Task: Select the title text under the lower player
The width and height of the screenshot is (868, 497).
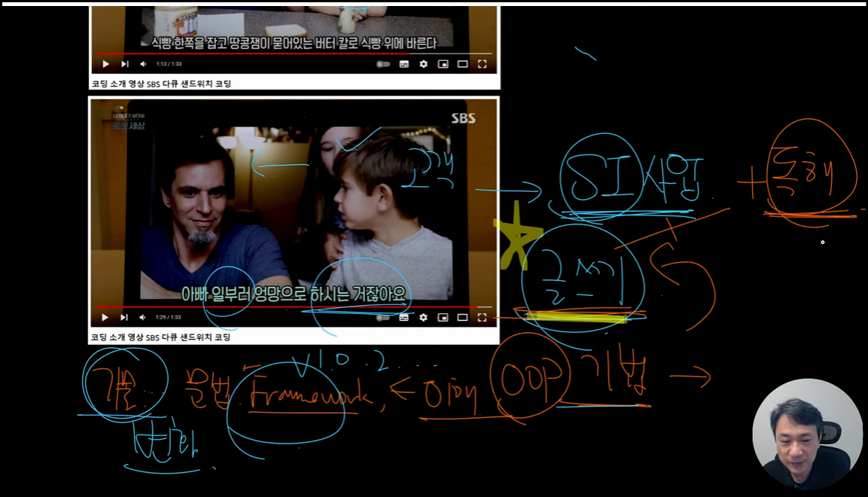Action: tap(161, 337)
